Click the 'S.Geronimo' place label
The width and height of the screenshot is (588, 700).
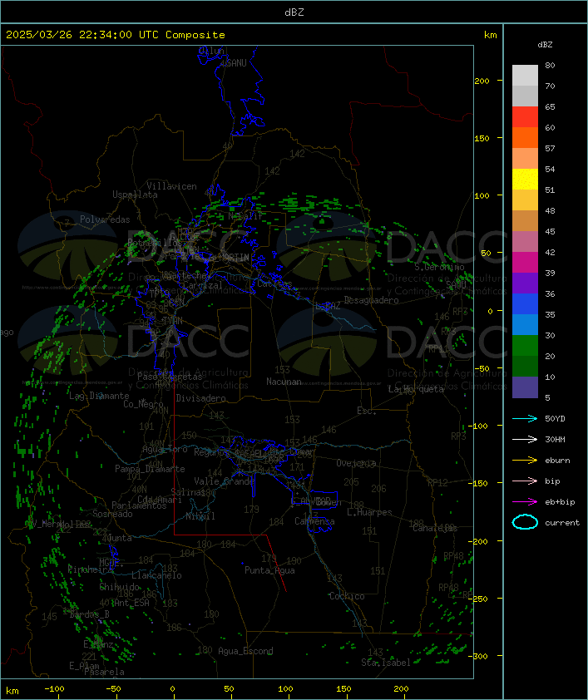(x=439, y=267)
